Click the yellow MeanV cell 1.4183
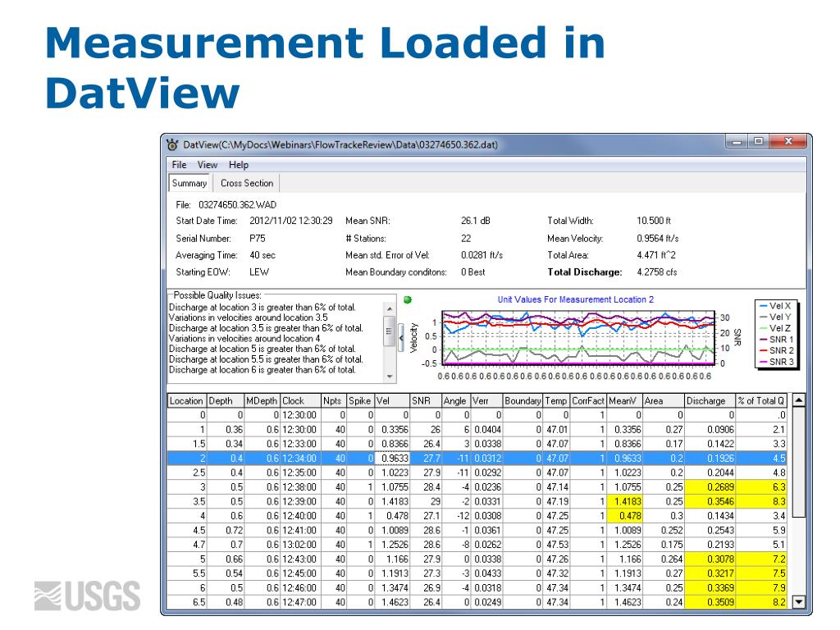Viewport: 840px width, 630px height. tap(624, 502)
